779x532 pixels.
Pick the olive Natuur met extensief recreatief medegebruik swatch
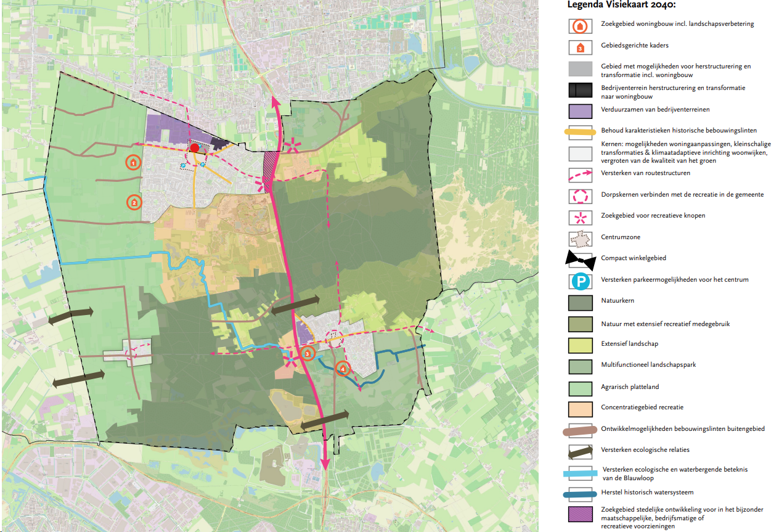click(581, 324)
